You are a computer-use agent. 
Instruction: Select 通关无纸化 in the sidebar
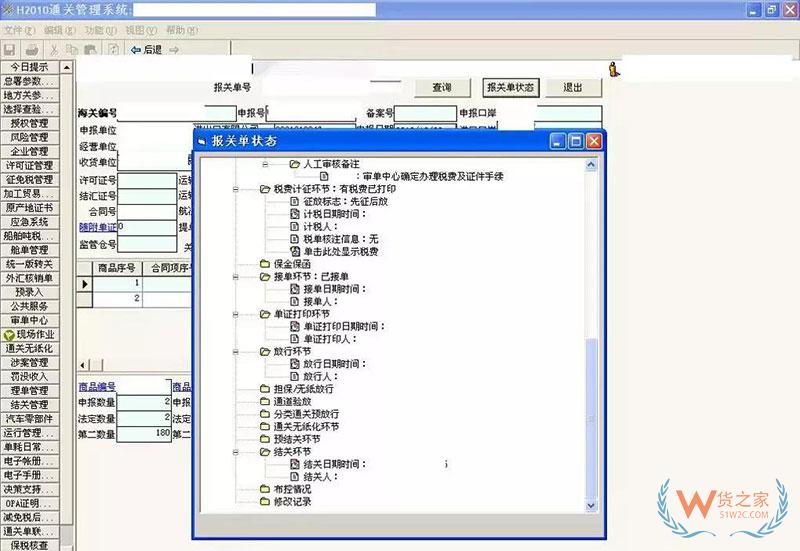pos(30,348)
